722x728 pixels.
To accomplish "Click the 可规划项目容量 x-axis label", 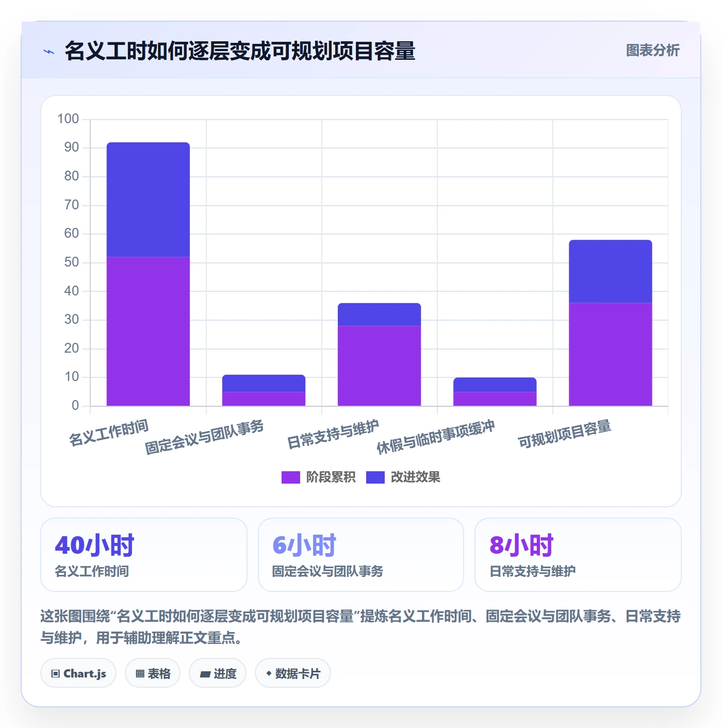I will 565,435.
